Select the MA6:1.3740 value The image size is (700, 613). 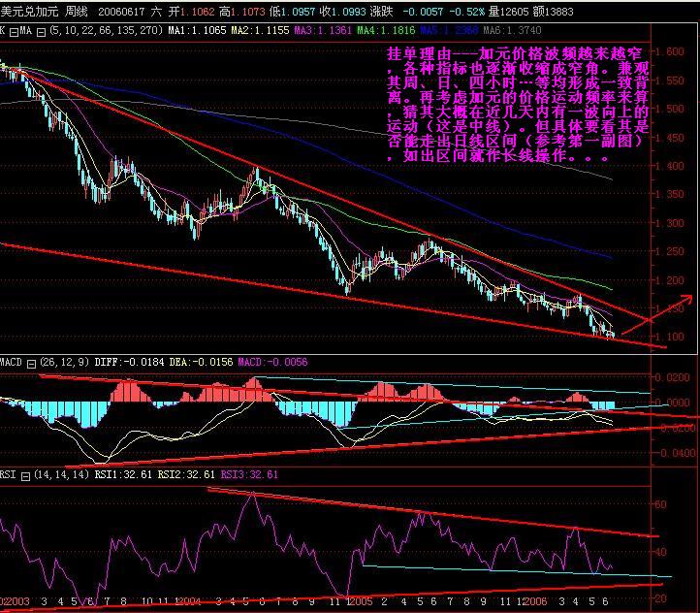[x=512, y=31]
